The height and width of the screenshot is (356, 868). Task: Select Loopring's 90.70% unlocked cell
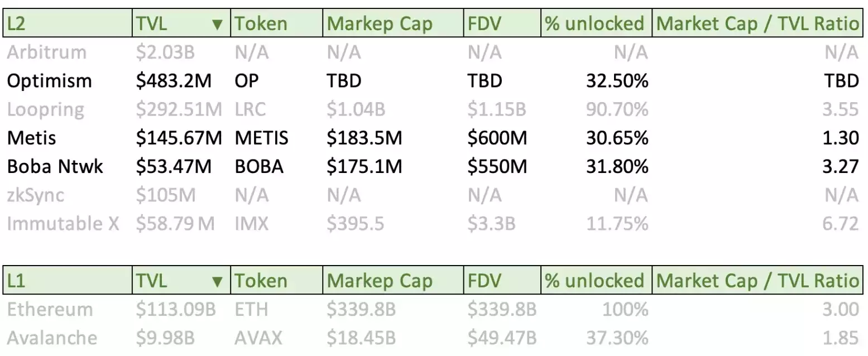[x=617, y=109]
